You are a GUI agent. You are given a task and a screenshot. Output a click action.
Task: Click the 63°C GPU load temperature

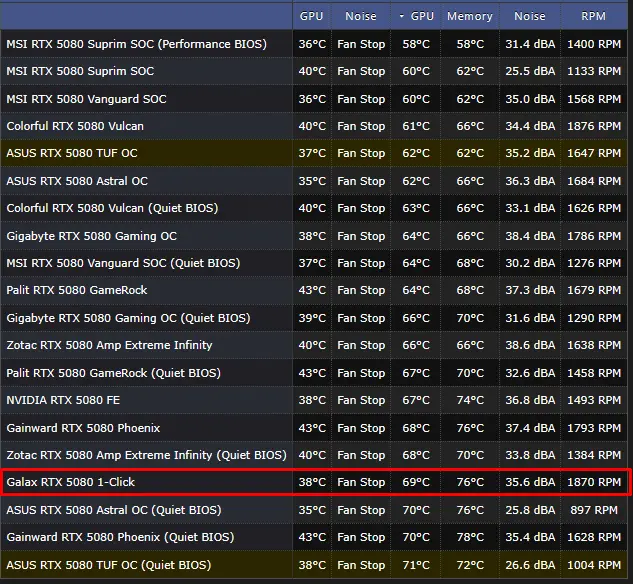pos(416,208)
